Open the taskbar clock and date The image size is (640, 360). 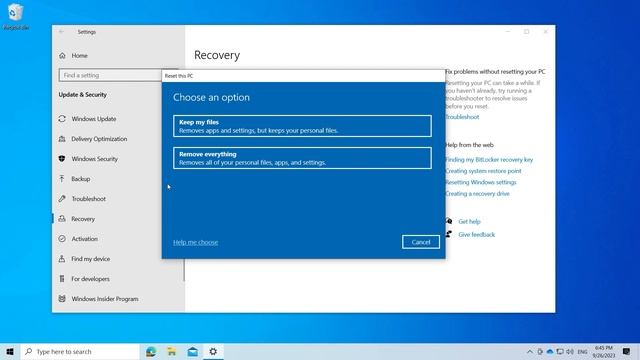[604, 351]
